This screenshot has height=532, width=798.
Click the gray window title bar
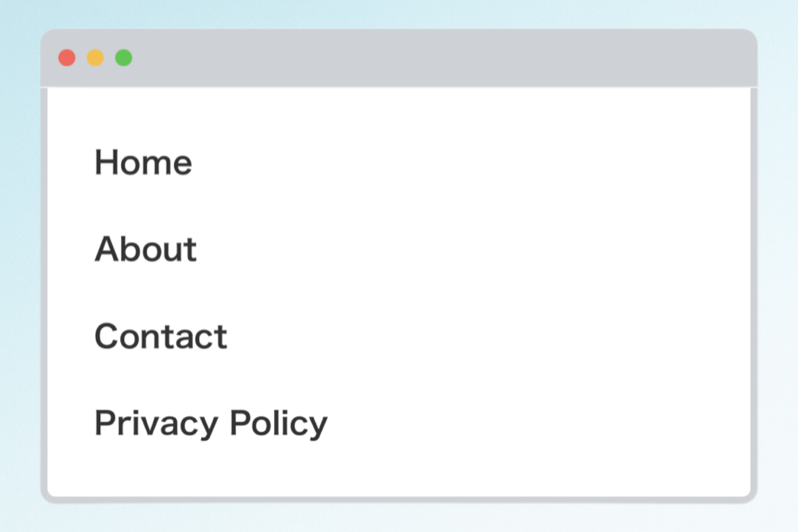point(399,58)
